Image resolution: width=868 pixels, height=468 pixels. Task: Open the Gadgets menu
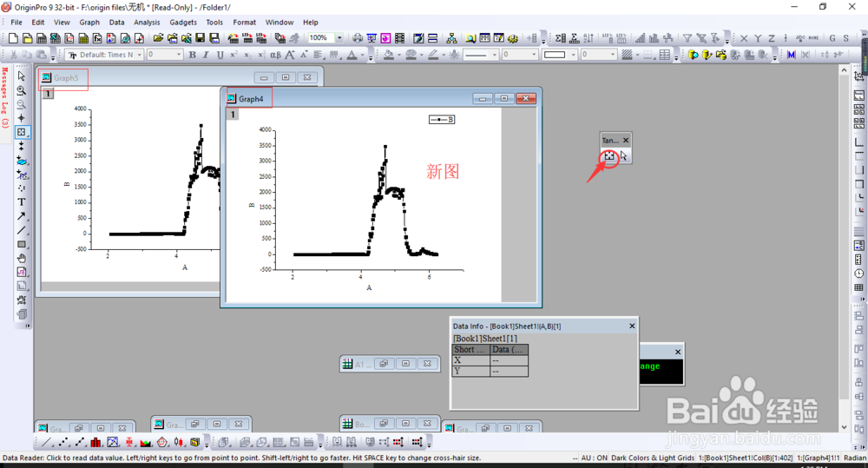coord(183,23)
